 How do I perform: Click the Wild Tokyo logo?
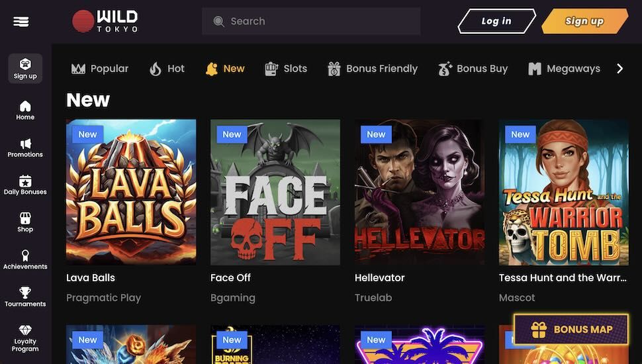point(105,21)
